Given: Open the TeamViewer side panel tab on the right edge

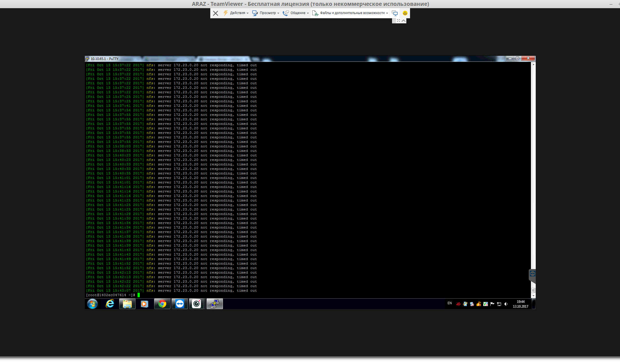Looking at the screenshot, I should (532, 276).
